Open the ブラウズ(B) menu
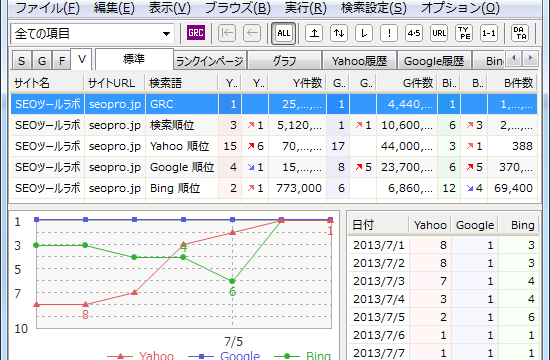 click(x=237, y=8)
